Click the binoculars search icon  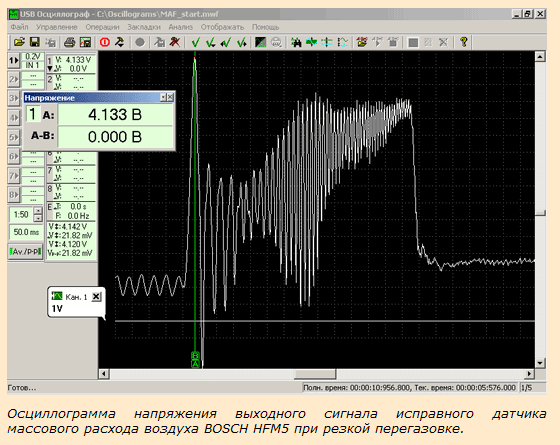pos(296,42)
